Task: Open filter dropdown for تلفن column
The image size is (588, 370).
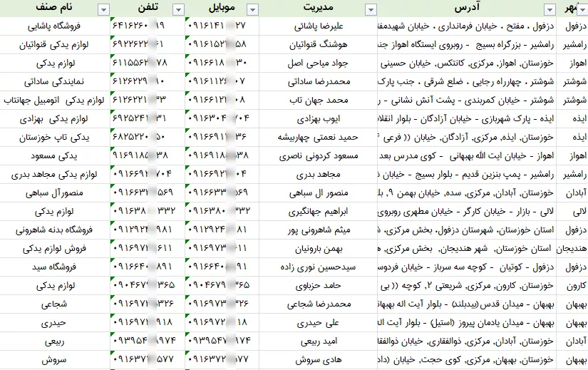Action: pos(178,10)
